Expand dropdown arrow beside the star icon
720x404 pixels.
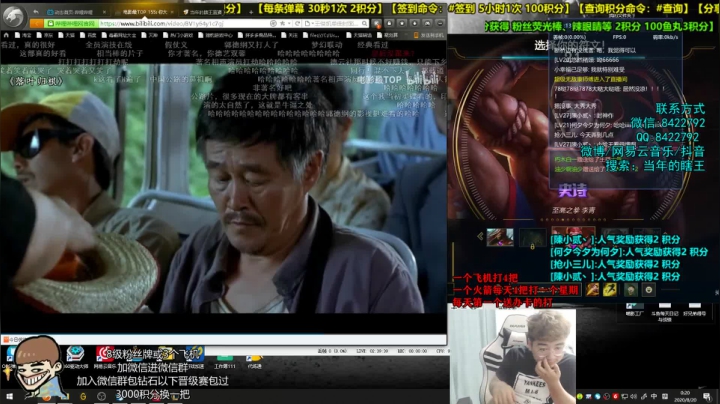290,23
